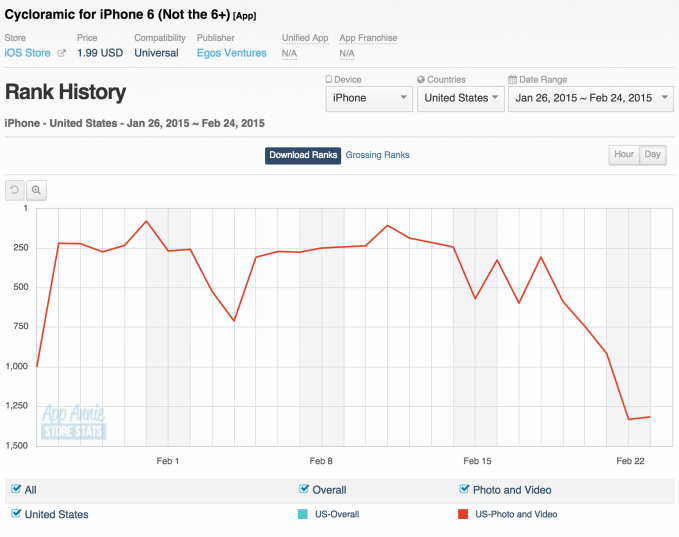This screenshot has width=679, height=537.
Task: Open the date range dropdown
Action: click(590, 98)
